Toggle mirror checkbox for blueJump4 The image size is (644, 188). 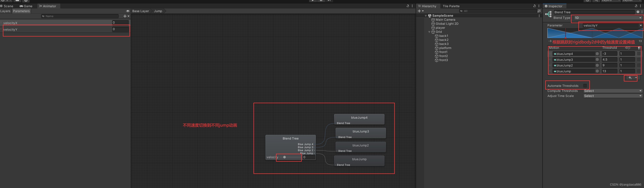click(639, 54)
